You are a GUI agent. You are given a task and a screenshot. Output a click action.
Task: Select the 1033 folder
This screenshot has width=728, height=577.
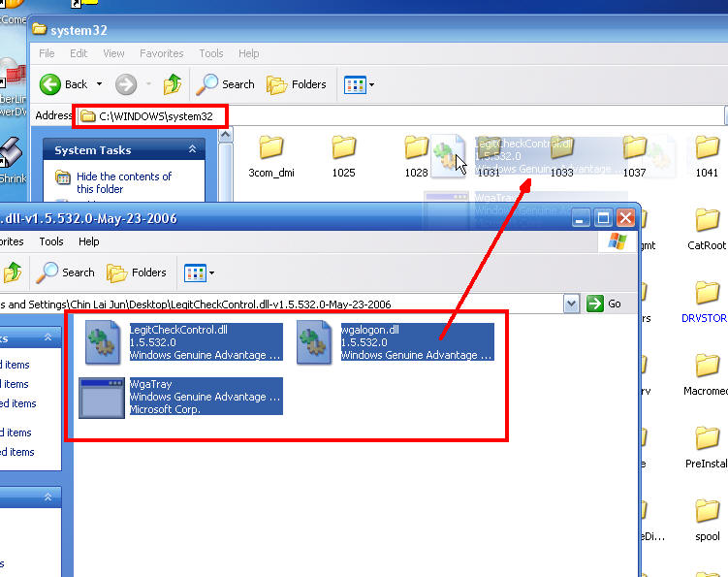coord(562,157)
